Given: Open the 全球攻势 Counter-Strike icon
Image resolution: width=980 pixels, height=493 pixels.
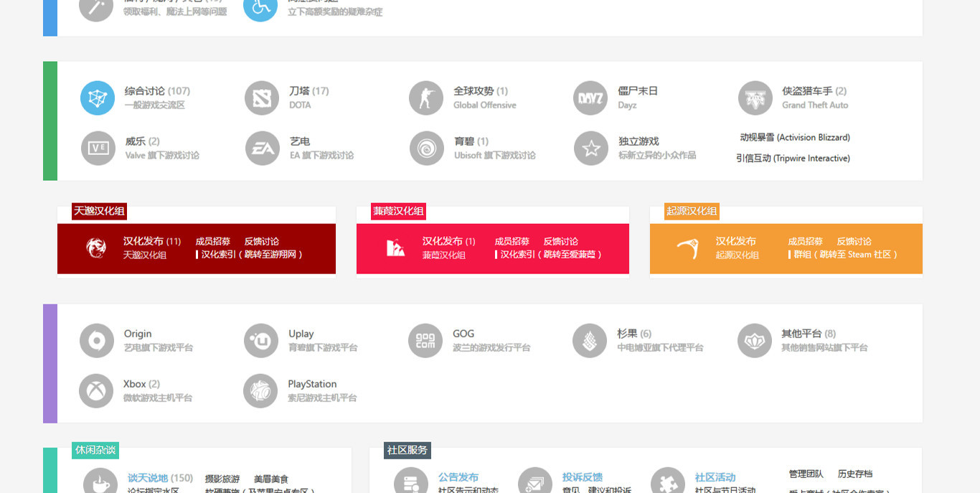Looking at the screenshot, I should [426, 98].
